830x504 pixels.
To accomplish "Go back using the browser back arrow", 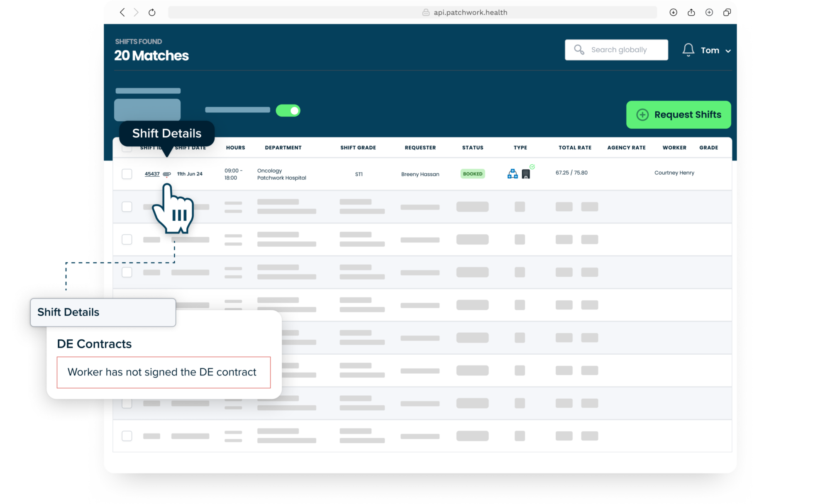I will click(122, 12).
